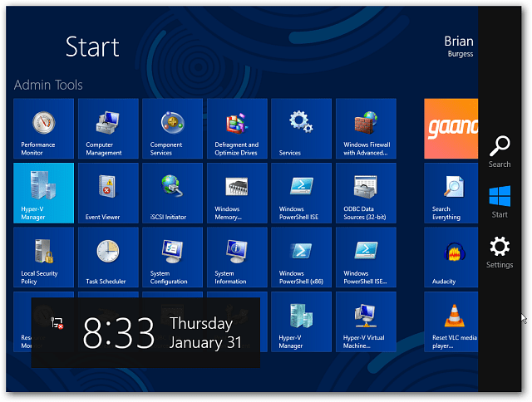This screenshot has height=402, width=532.
Task: Open Windows Memory diagnostic tile
Action: (x=237, y=193)
